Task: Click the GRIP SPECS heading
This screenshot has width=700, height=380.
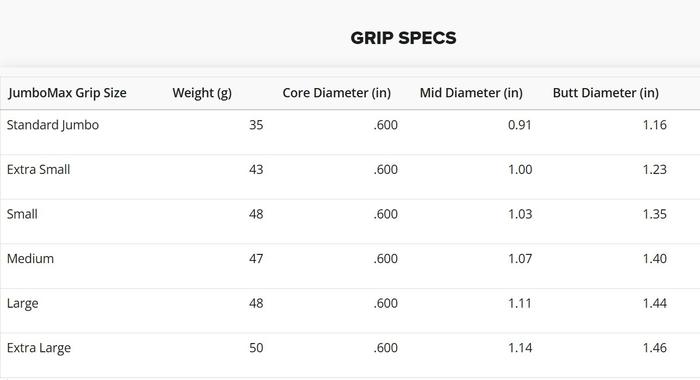Action: click(x=403, y=38)
